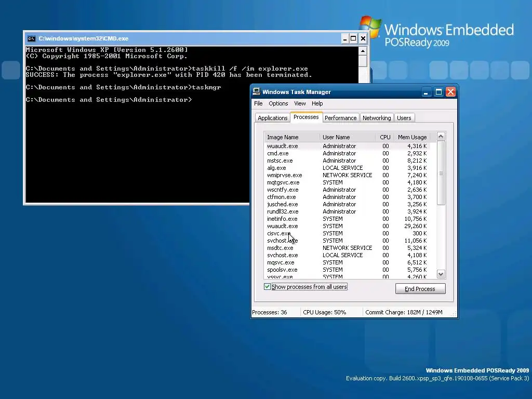This screenshot has height=399, width=532.
Task: Click the End Process button
Action: tap(420, 289)
